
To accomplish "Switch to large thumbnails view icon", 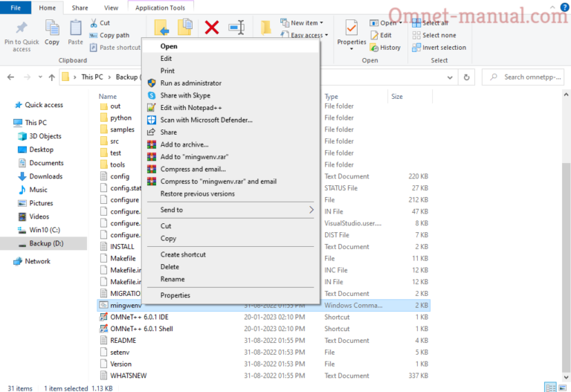I will (x=563, y=388).
